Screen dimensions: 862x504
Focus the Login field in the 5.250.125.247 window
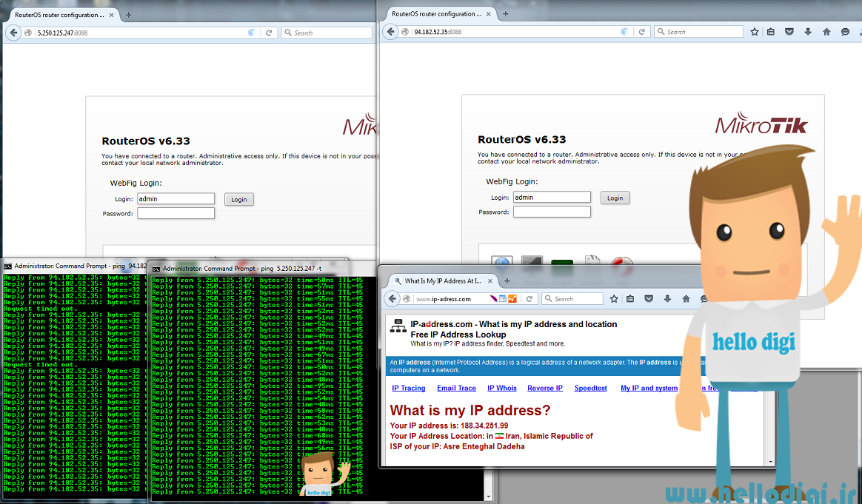tap(176, 199)
